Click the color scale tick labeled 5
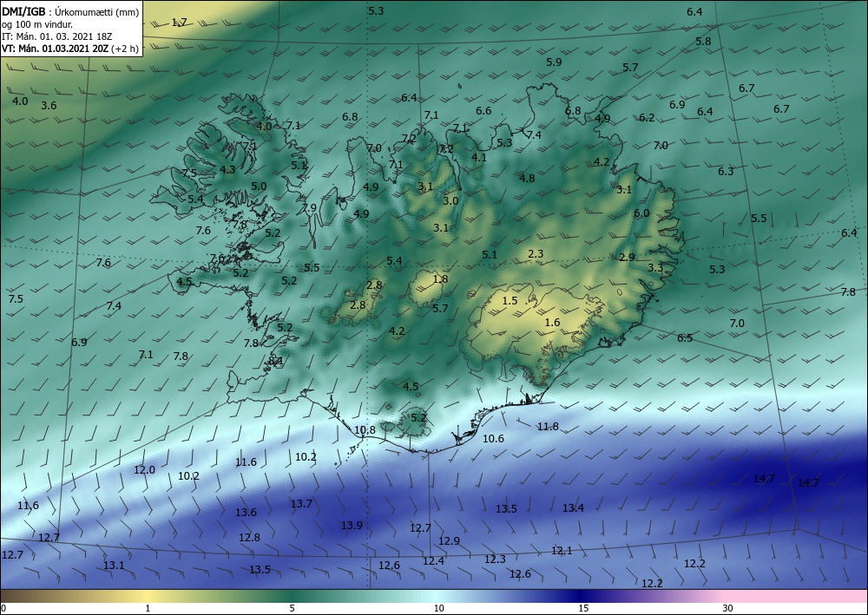 [x=292, y=608]
